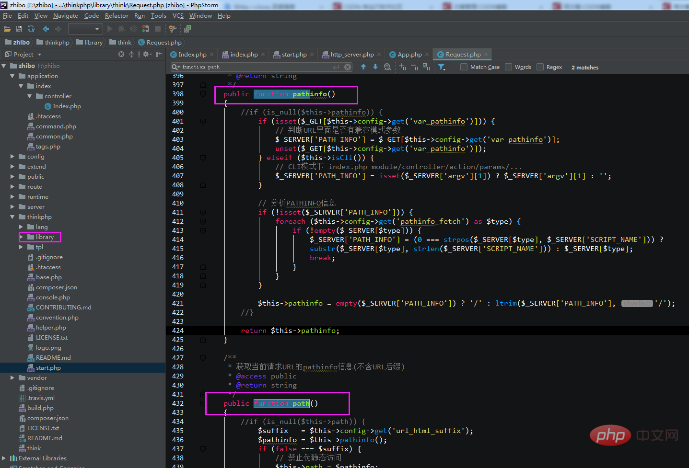Navigate forward with the gray arrow
689x468 pixels.
coord(58,29)
